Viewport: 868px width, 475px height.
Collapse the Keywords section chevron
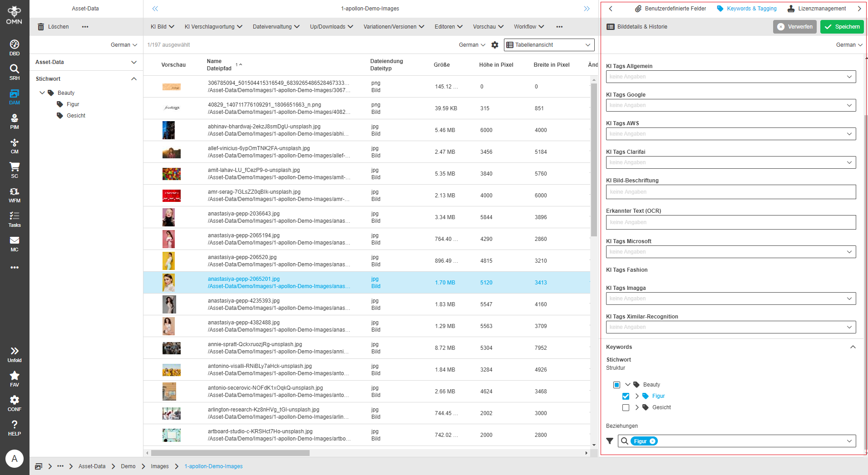click(852, 347)
